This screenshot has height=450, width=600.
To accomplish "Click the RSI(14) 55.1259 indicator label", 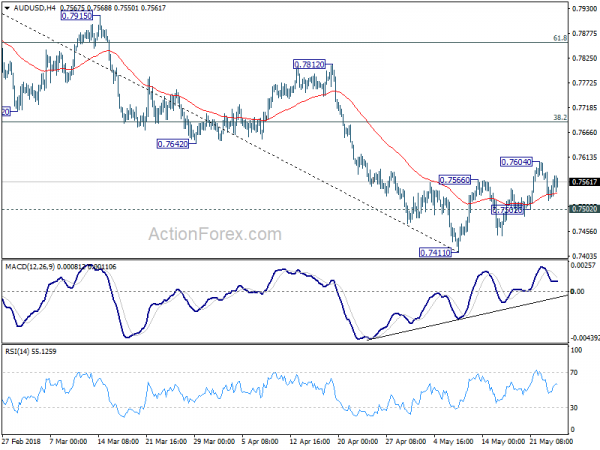I will (31, 351).
